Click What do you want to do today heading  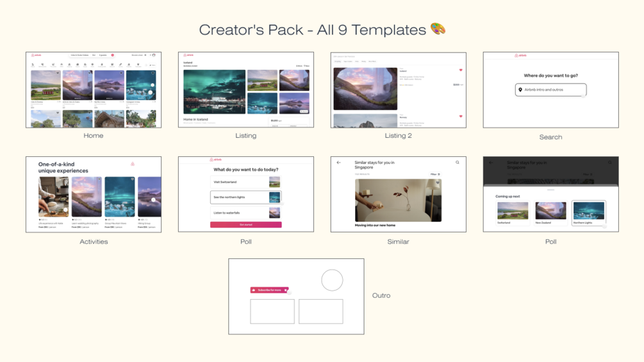pyautogui.click(x=246, y=170)
